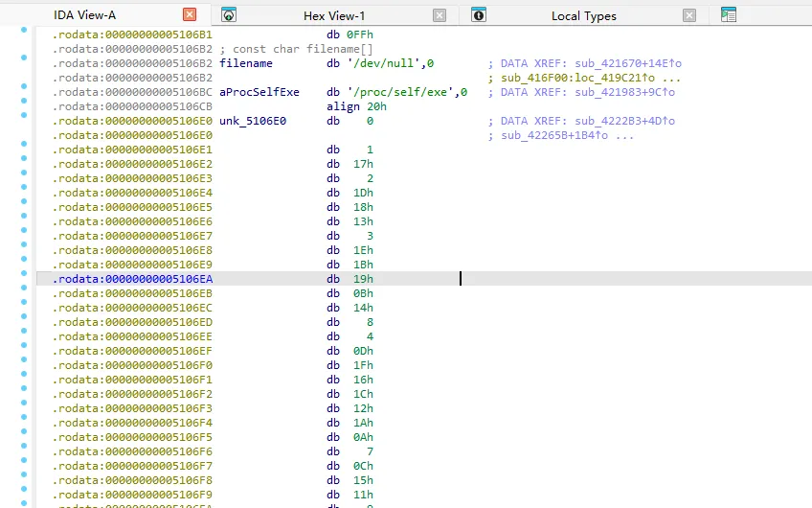Viewport: 812px width, 508px height.
Task: Follow xref sub_42265B+1B4
Action: coord(554,135)
